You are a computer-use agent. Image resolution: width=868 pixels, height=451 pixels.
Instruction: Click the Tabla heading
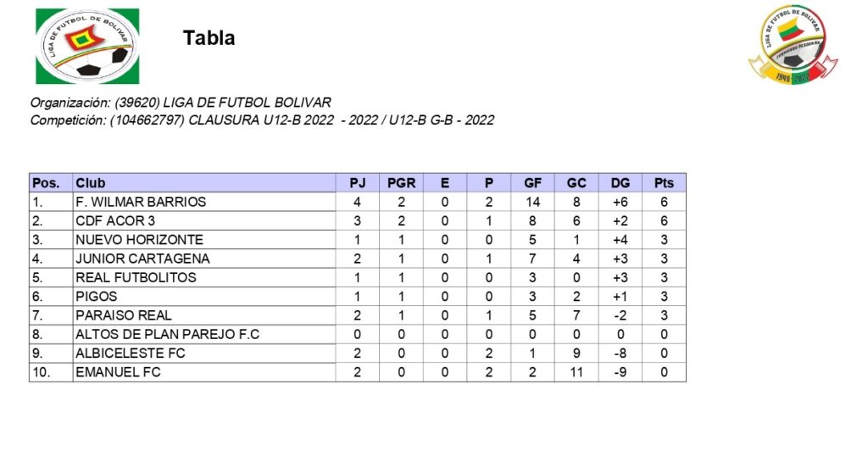click(209, 38)
